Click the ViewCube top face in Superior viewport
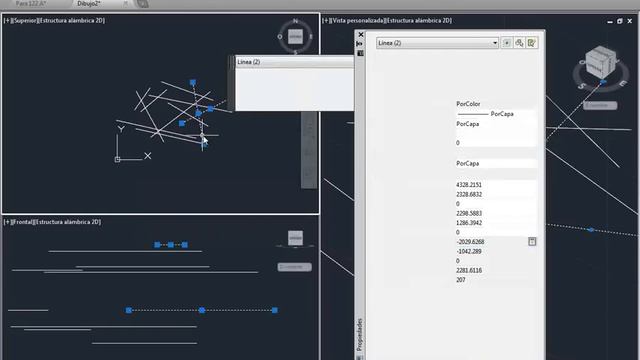Viewport: 640px width, 360px height. click(x=296, y=37)
